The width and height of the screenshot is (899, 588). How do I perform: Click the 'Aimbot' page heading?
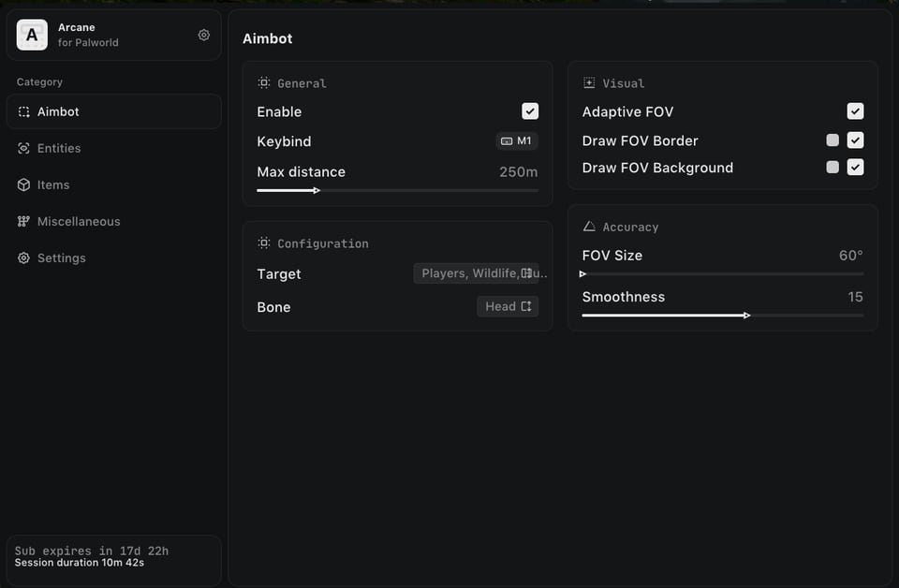coord(267,38)
